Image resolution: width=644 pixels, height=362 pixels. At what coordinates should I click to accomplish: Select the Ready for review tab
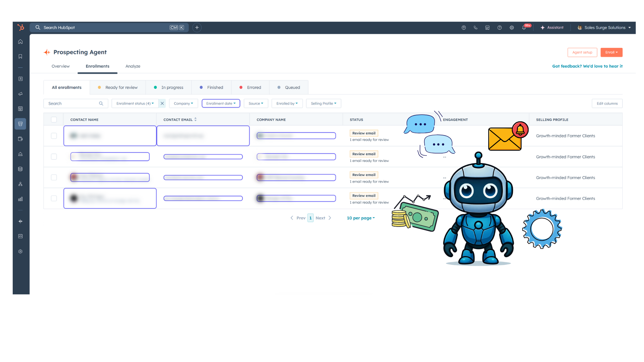pyautogui.click(x=118, y=87)
